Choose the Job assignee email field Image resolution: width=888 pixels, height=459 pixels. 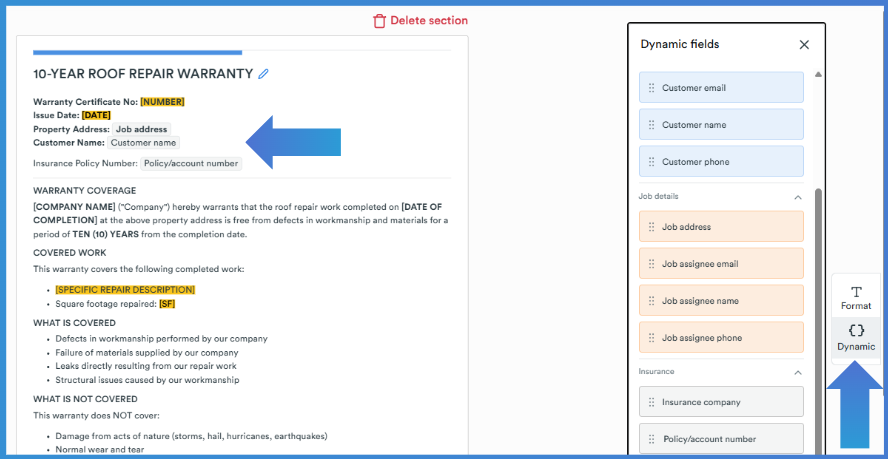pos(721,264)
